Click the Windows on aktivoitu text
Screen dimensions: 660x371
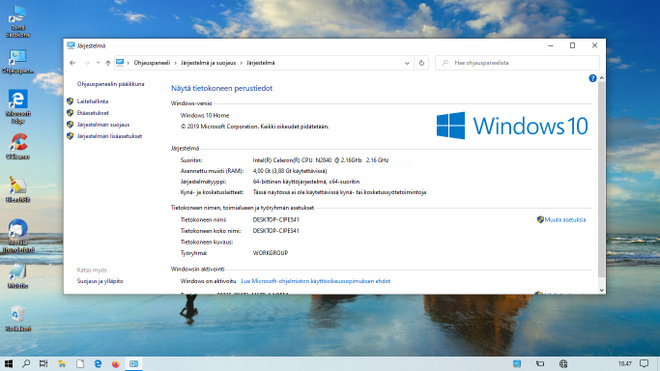(208, 281)
